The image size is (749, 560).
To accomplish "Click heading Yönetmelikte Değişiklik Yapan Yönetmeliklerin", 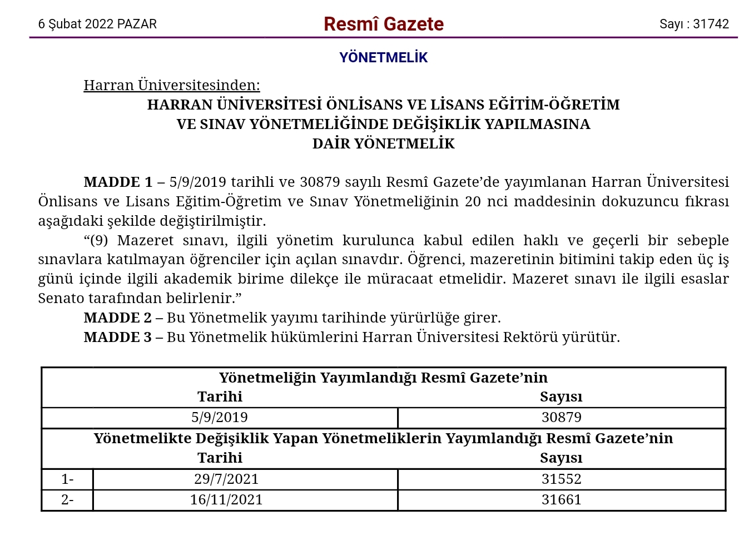I will [x=383, y=438].
